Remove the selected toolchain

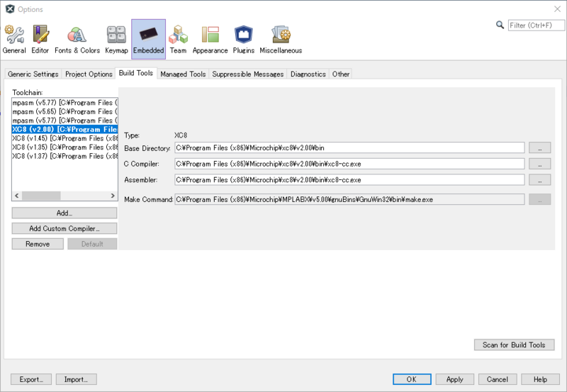[x=38, y=244]
